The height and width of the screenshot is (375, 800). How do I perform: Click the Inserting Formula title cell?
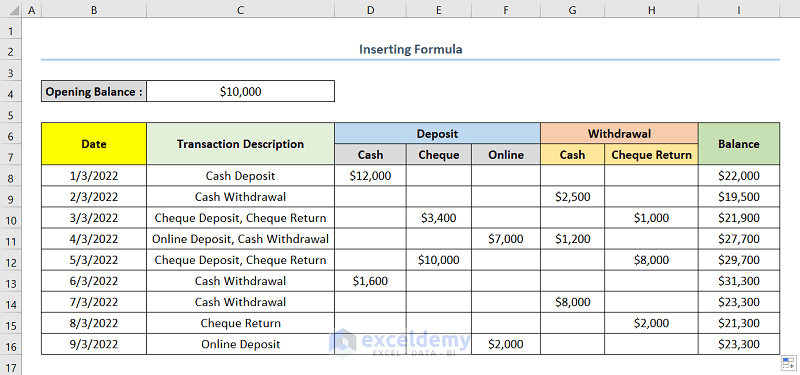[x=411, y=49]
